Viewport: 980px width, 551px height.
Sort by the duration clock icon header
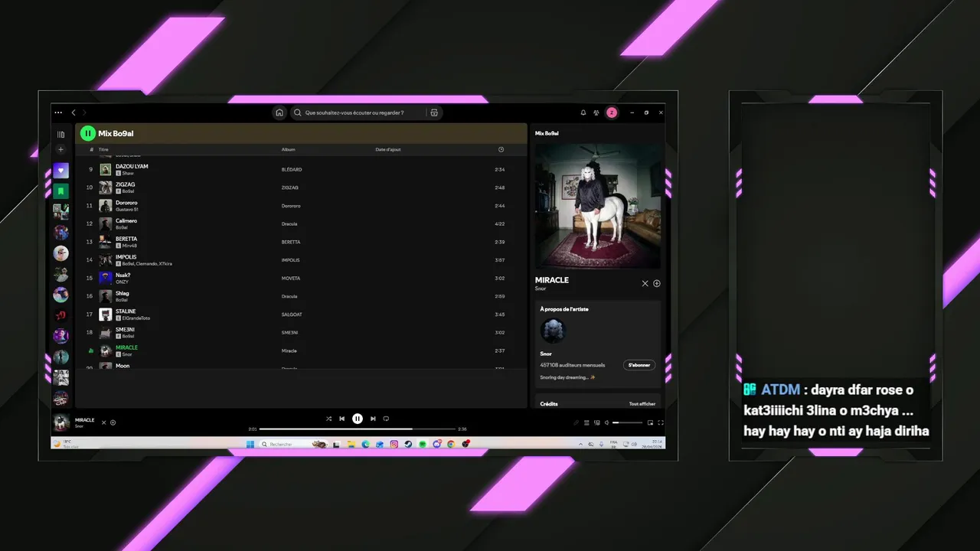pyautogui.click(x=501, y=149)
